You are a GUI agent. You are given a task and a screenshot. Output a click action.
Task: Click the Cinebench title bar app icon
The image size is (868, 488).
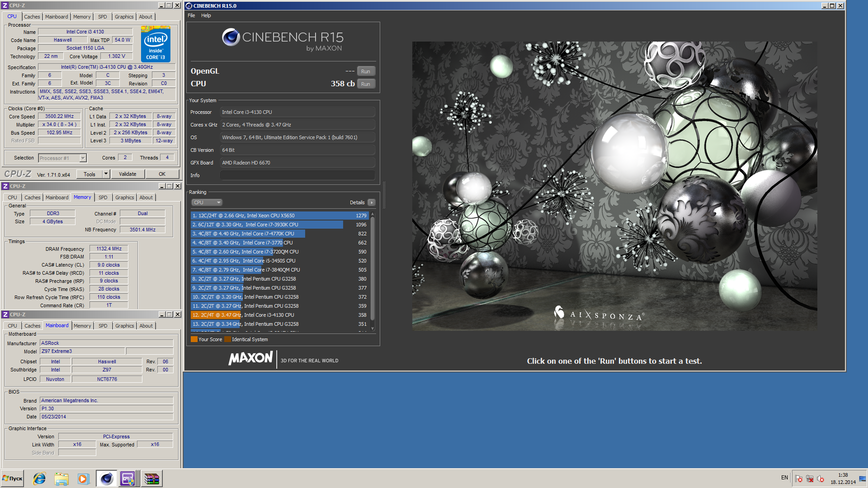189,6
